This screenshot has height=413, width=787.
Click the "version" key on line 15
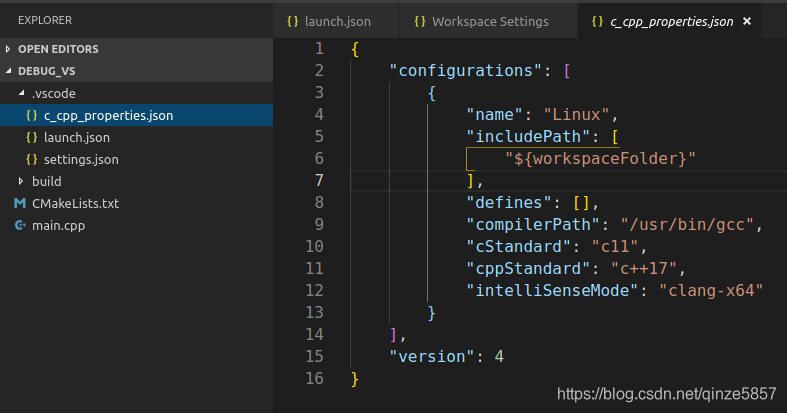pos(432,357)
